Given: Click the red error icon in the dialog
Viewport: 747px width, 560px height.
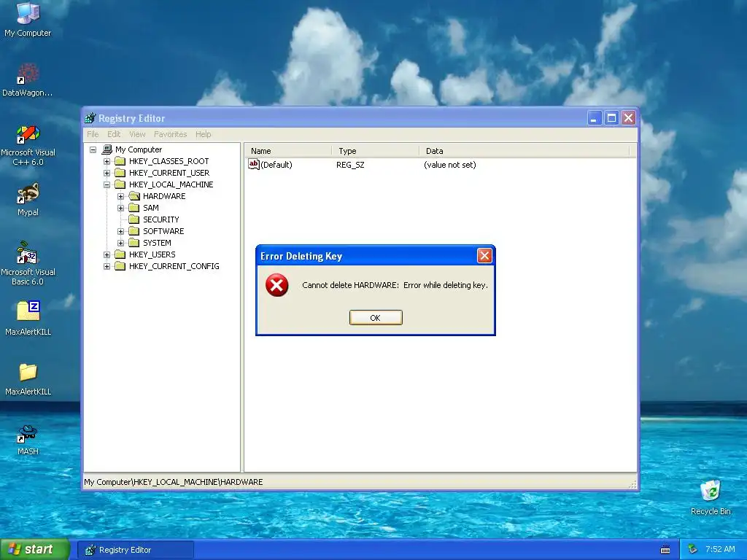Looking at the screenshot, I should (x=276, y=285).
